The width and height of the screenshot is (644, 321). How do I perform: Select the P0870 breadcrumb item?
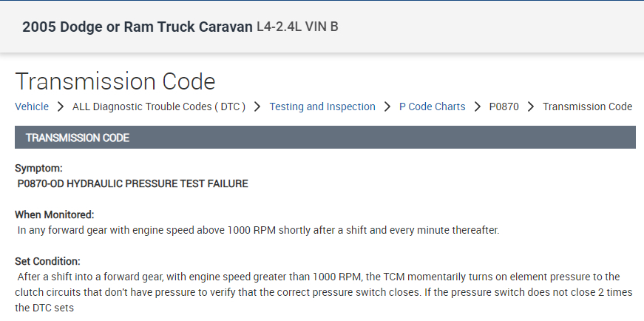[x=504, y=107]
